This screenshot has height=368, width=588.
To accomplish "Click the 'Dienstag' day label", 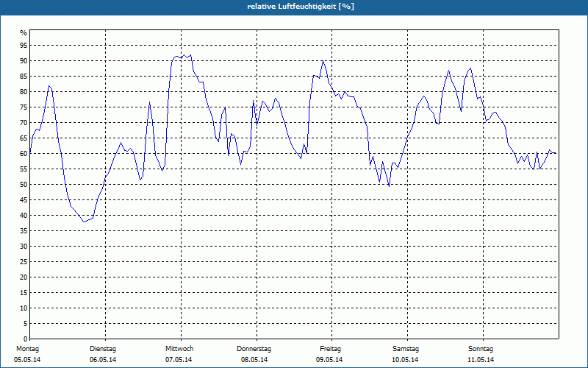I will 103,349.
